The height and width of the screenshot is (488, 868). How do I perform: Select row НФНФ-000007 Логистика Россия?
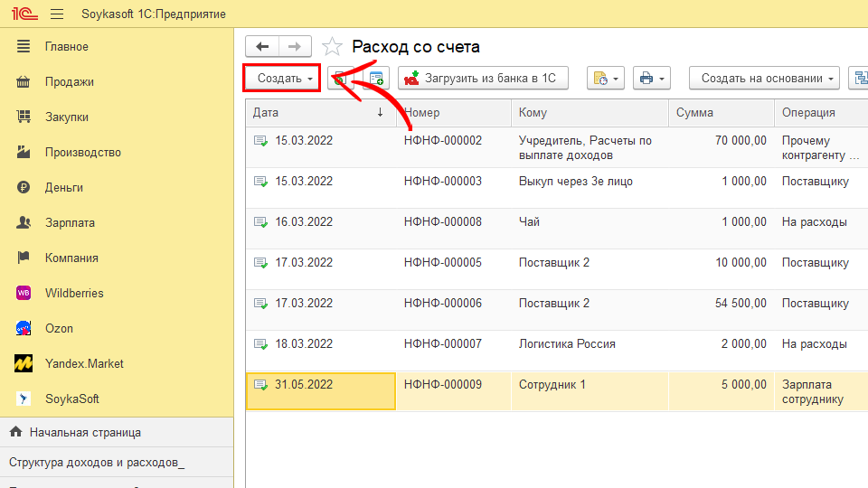[566, 344]
